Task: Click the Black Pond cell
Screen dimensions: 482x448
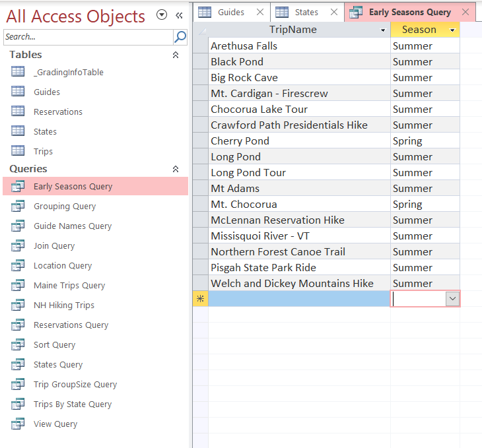Action: click(x=299, y=62)
